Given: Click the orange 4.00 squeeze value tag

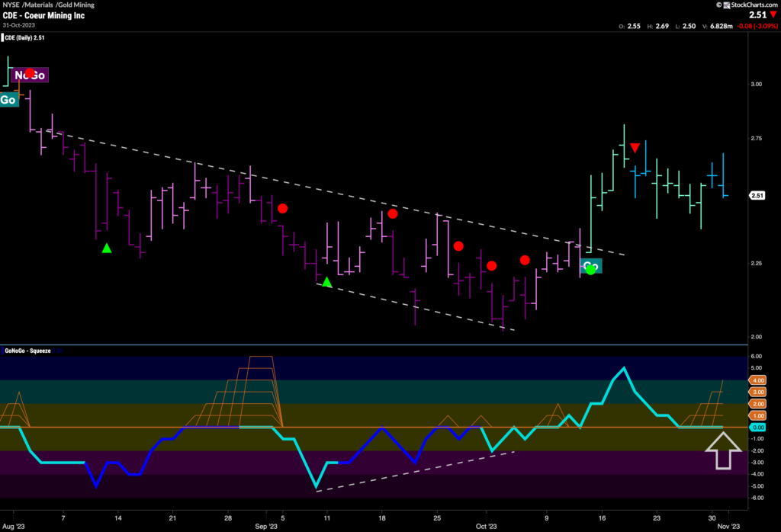Looking at the screenshot, I should (758, 380).
